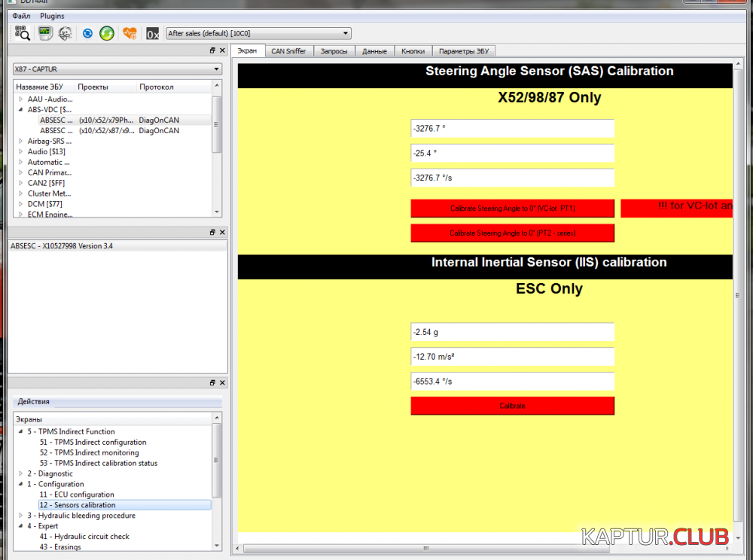Open the Plugins menu
This screenshot has width=753, height=560.
click(52, 16)
